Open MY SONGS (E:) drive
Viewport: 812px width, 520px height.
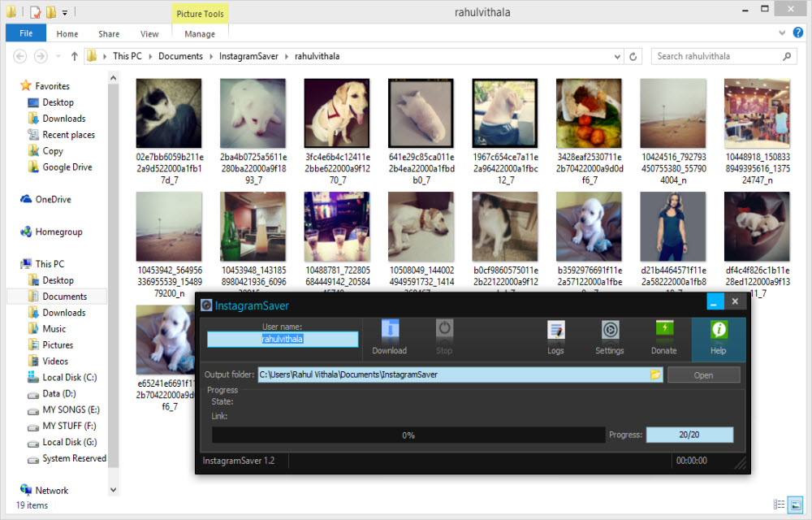71,409
